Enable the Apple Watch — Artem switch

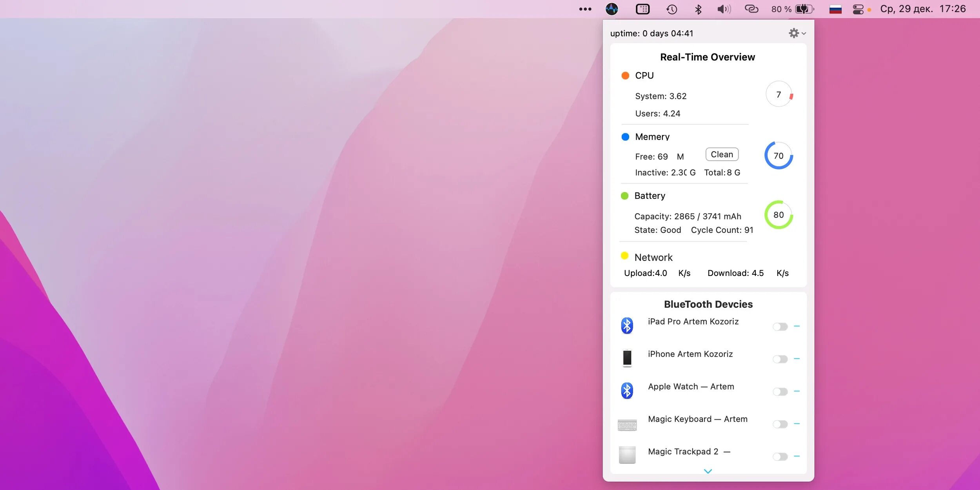click(780, 392)
